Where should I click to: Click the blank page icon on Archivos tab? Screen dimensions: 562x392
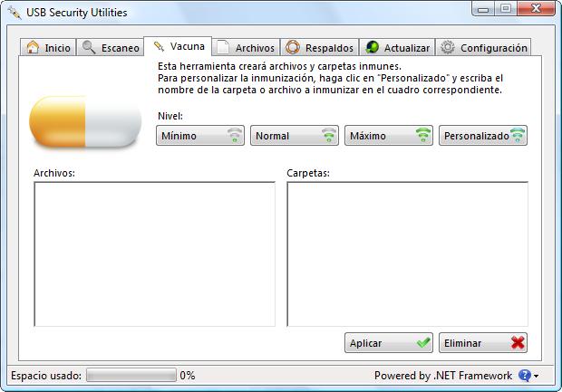point(223,47)
